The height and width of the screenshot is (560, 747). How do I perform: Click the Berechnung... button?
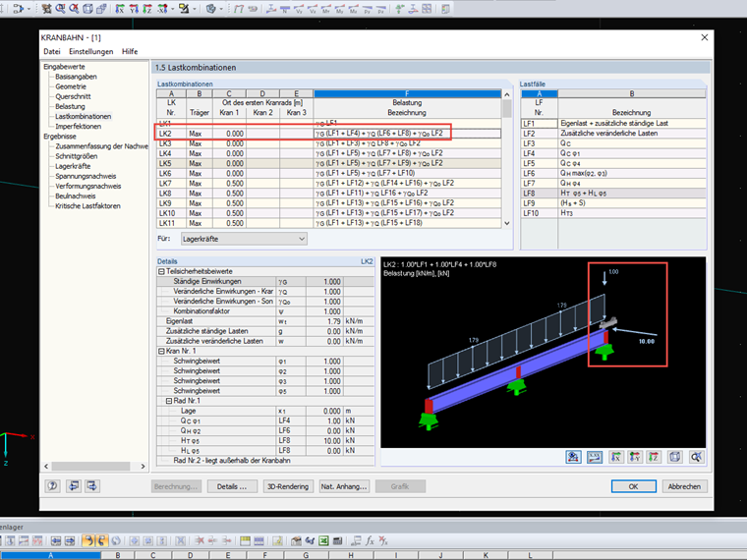click(x=176, y=486)
